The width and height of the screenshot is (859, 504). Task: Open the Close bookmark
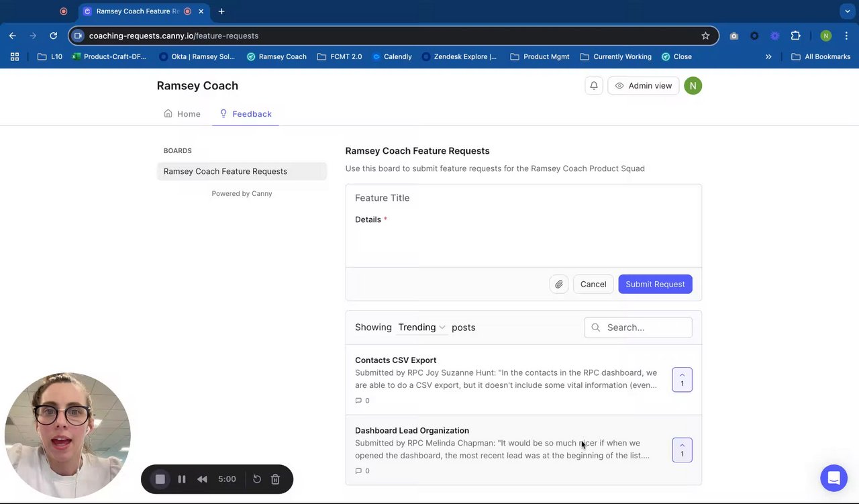676,56
